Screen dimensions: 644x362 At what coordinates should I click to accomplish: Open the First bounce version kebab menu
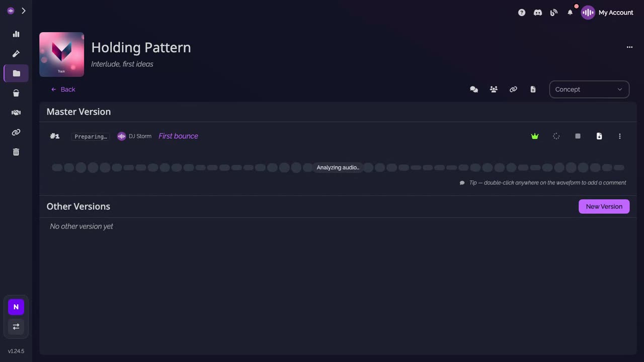click(x=620, y=136)
